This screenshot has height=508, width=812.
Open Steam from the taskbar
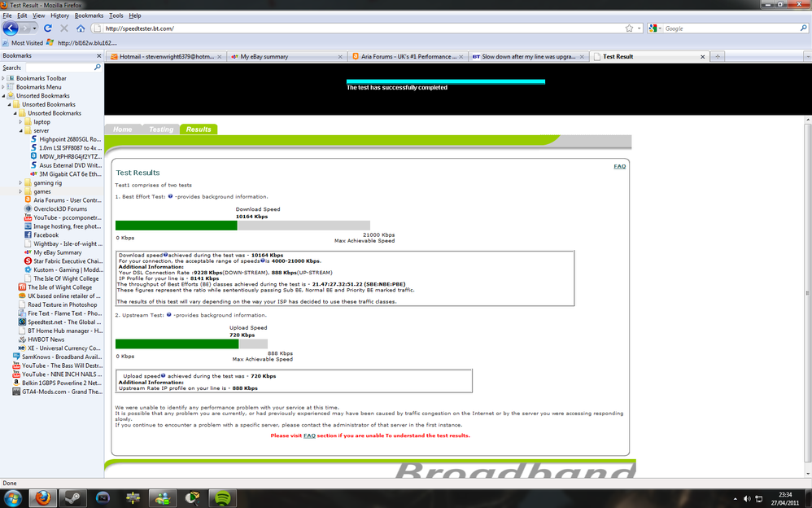(x=72, y=498)
